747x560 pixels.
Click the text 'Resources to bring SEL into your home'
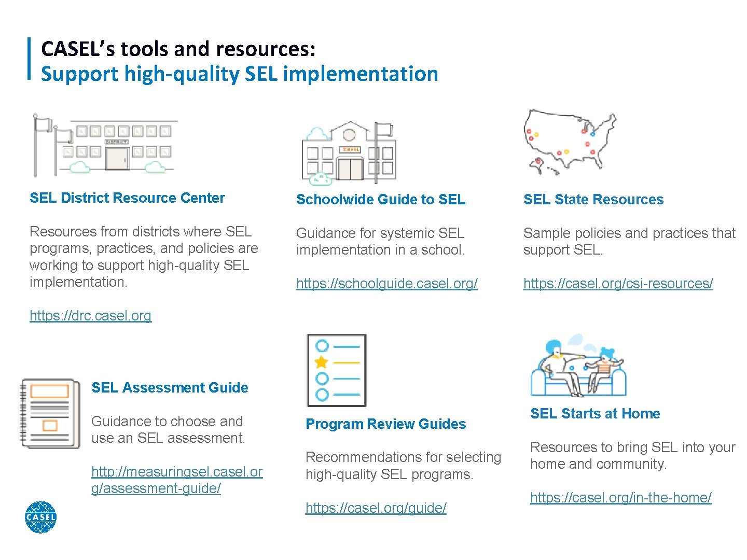[633, 455]
